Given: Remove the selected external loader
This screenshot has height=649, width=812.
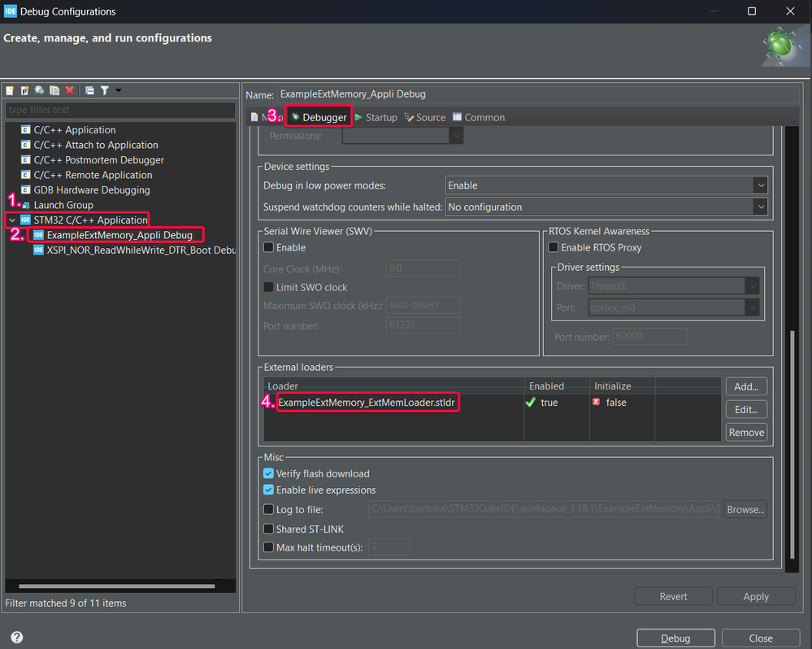Looking at the screenshot, I should tap(746, 433).
